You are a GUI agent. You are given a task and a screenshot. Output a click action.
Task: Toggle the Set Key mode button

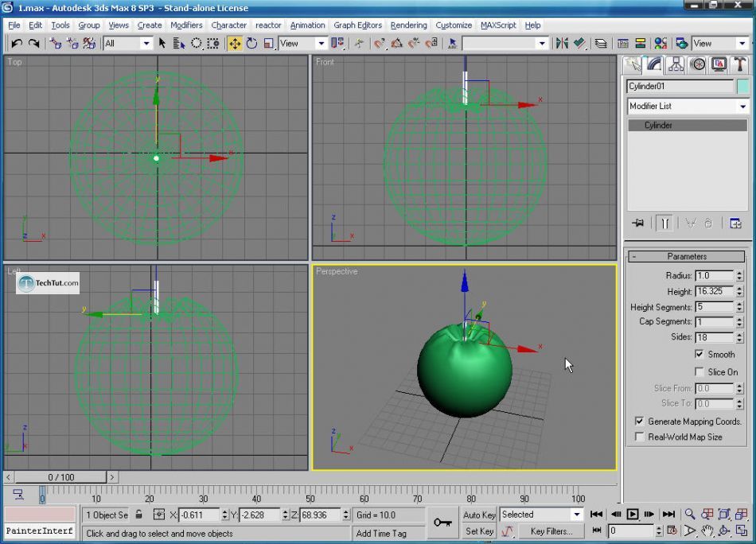tap(479, 531)
